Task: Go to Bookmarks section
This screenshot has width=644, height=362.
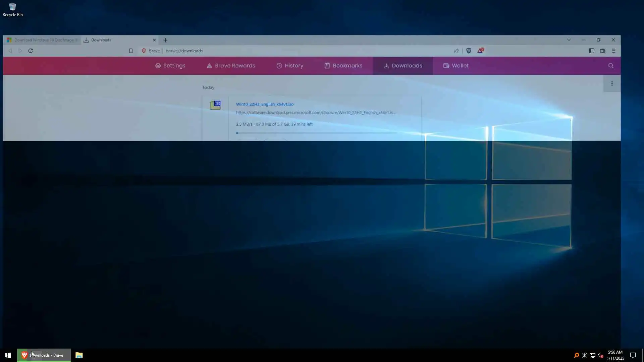Action: (343, 66)
